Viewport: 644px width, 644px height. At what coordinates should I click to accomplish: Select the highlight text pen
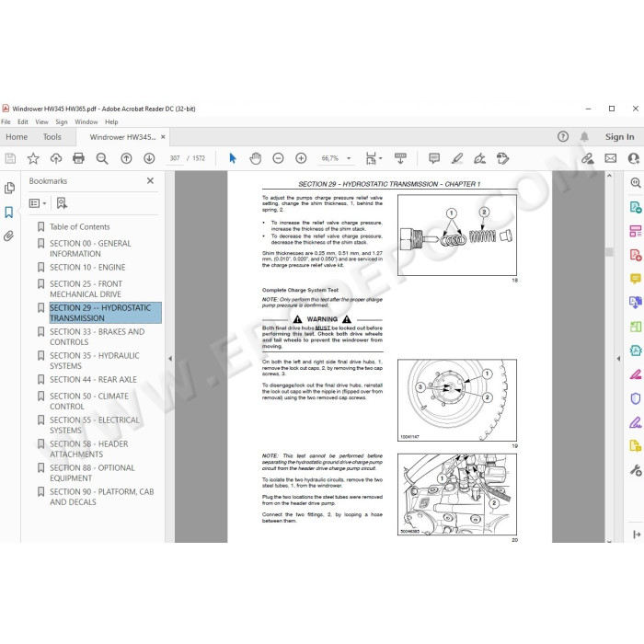(x=457, y=158)
